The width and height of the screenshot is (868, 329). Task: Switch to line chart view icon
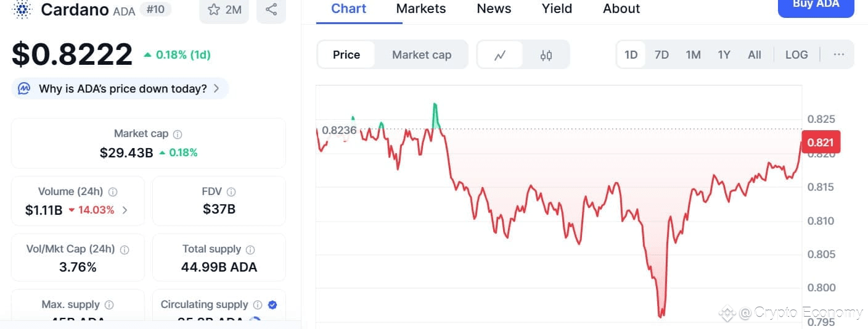tap(500, 55)
